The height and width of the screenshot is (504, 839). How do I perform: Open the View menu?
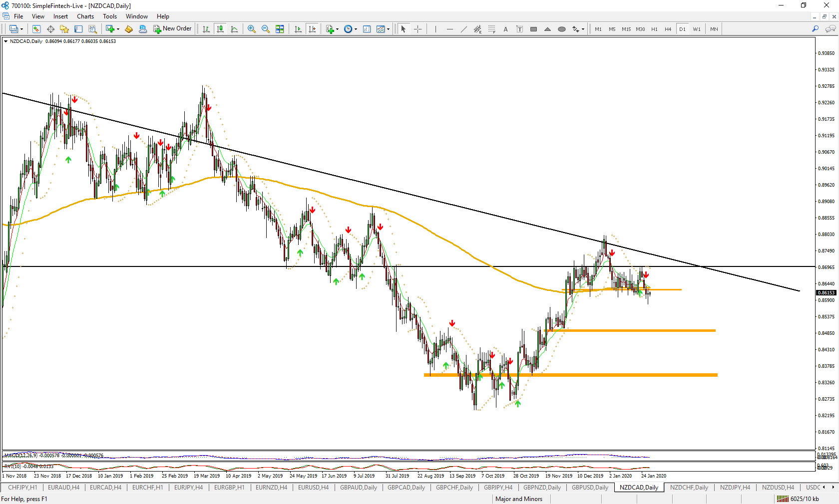[38, 16]
